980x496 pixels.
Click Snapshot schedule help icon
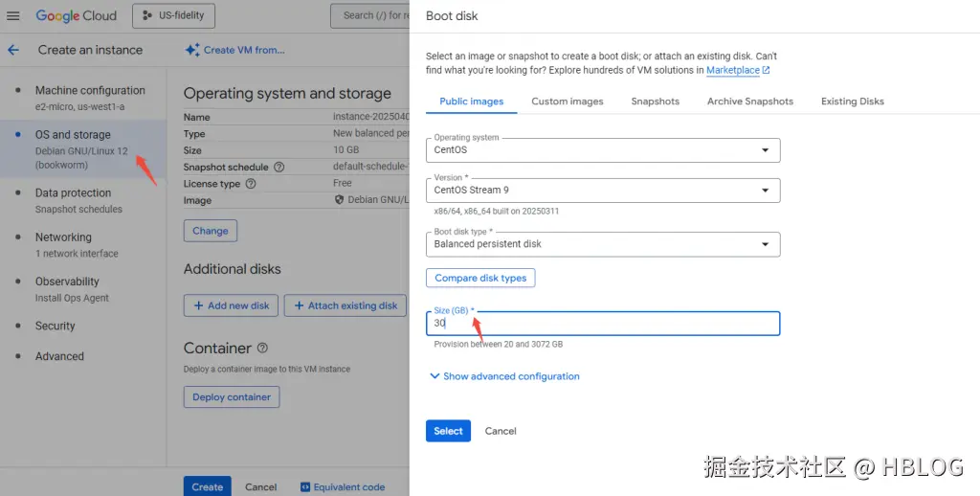coord(279,167)
